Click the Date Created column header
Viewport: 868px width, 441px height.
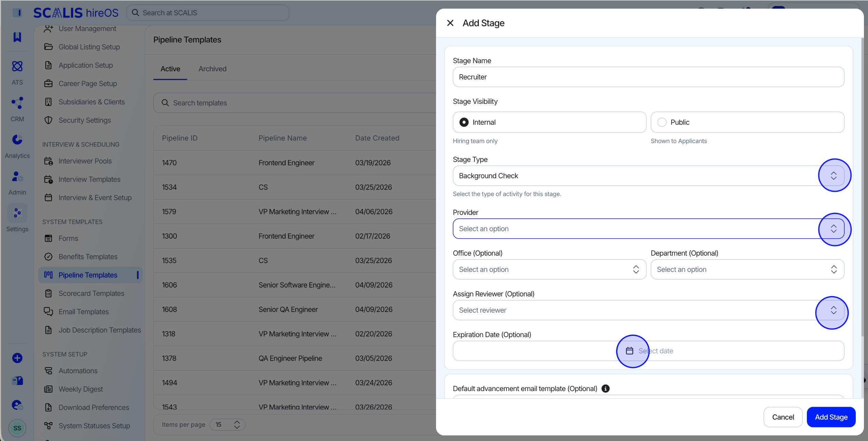377,138
